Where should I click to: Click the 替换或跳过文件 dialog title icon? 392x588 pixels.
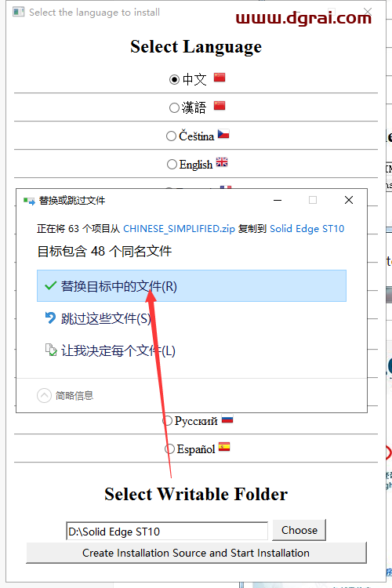(29, 201)
